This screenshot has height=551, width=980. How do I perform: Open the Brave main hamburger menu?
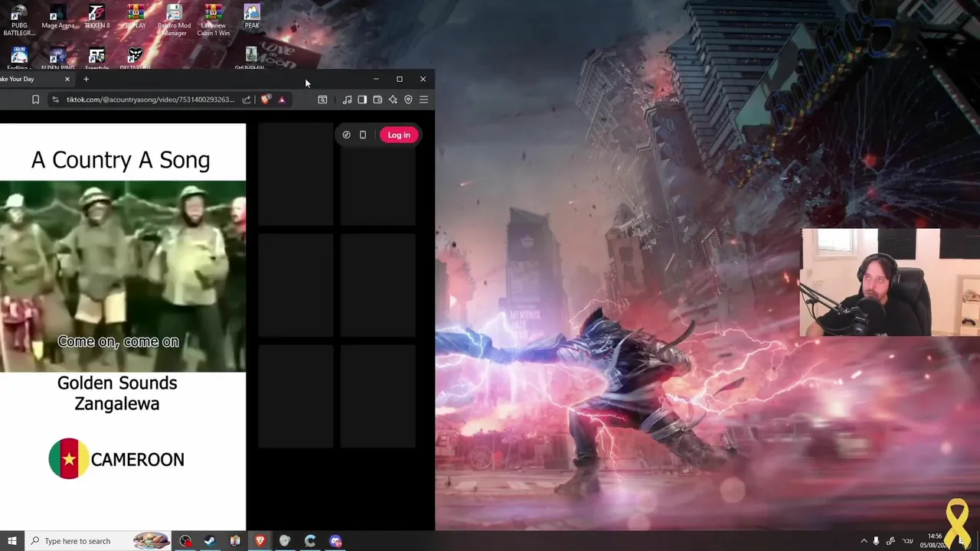tap(423, 99)
